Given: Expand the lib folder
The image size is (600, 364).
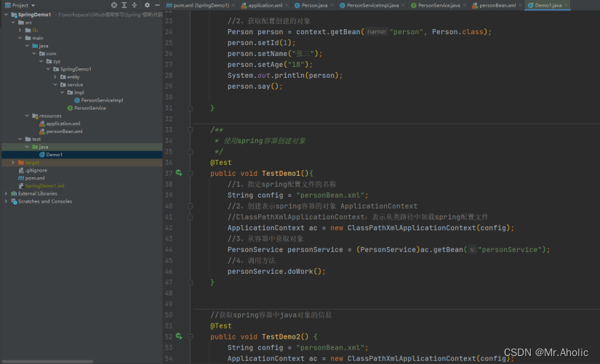Looking at the screenshot, I should 20,30.
